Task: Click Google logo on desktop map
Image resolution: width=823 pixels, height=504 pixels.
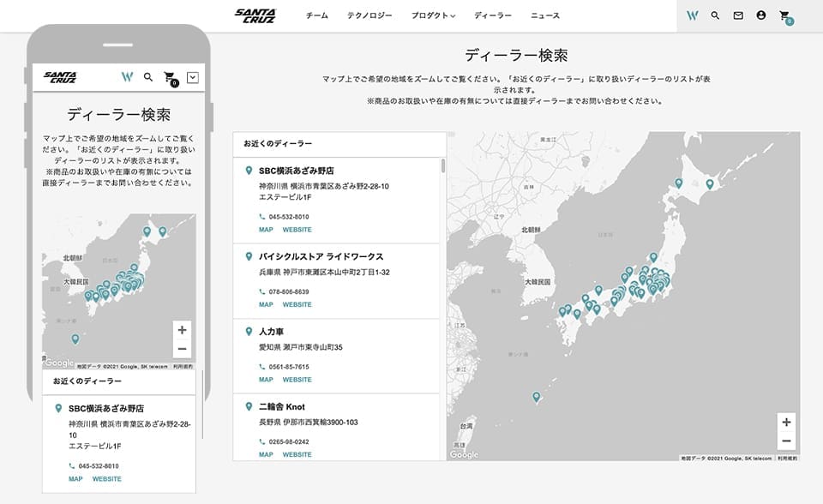Action: (464, 454)
